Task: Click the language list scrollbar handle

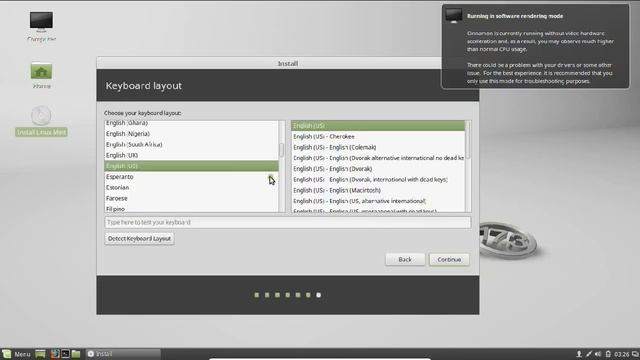Action: point(281,150)
